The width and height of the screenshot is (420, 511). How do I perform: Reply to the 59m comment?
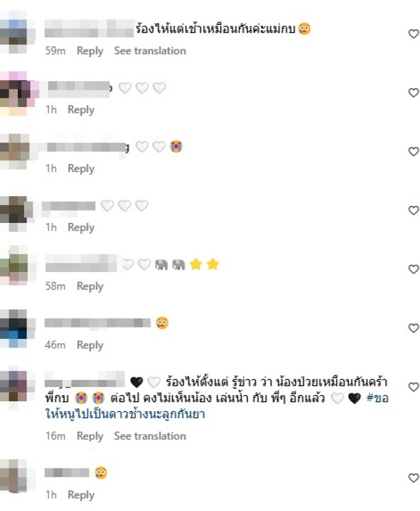(x=90, y=51)
